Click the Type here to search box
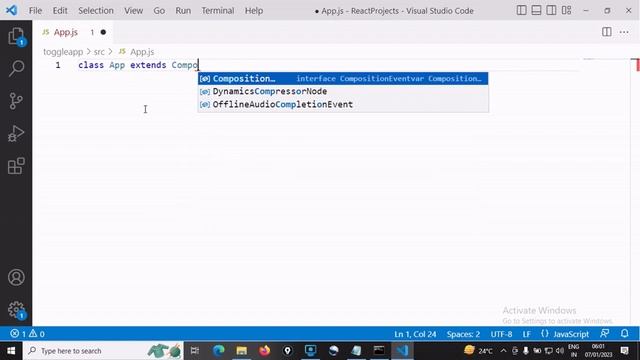Image resolution: width=640 pixels, height=360 pixels. [x=103, y=351]
